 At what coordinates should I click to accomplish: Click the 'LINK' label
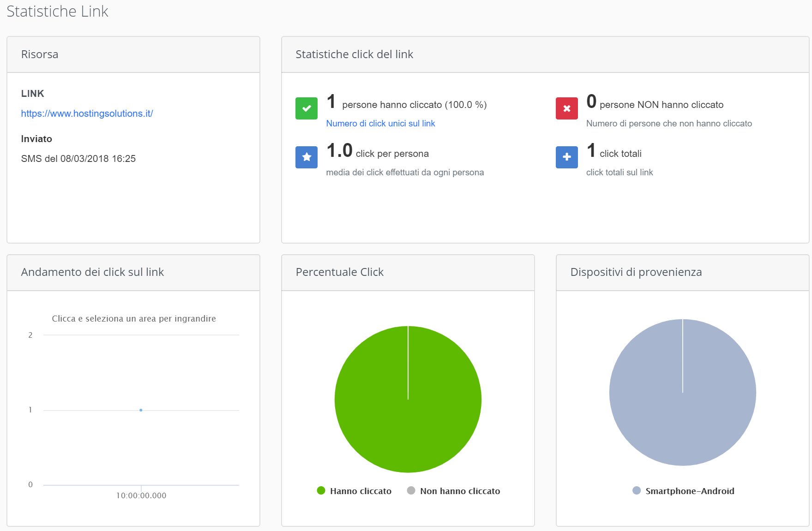32,94
